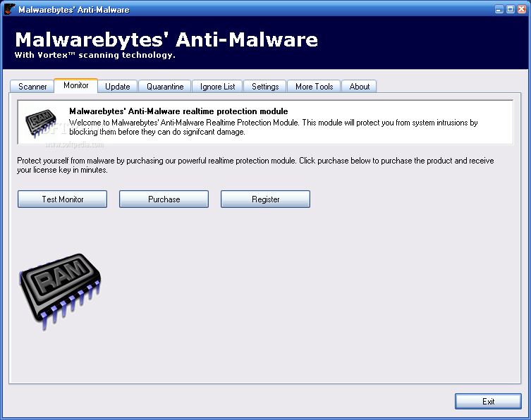
Task: Switch to the Settings tab
Action: point(265,86)
